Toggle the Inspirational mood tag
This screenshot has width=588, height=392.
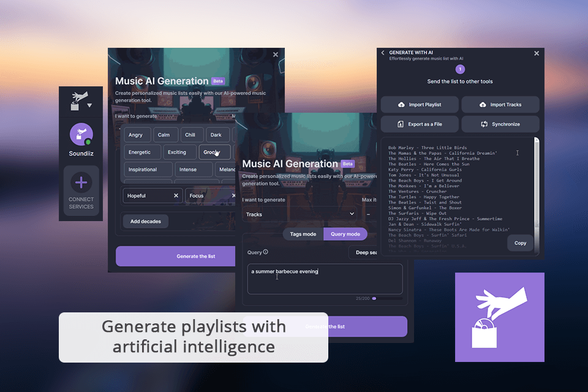point(148,170)
